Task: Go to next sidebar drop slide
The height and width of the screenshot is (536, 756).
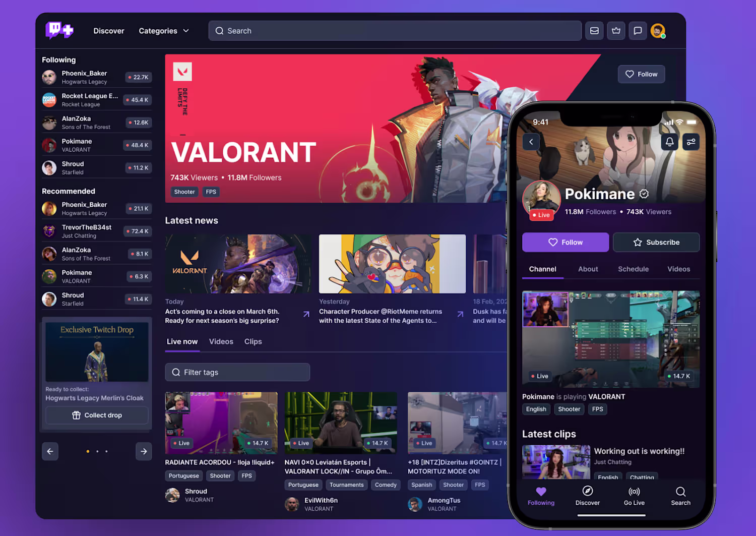Action: (x=144, y=451)
